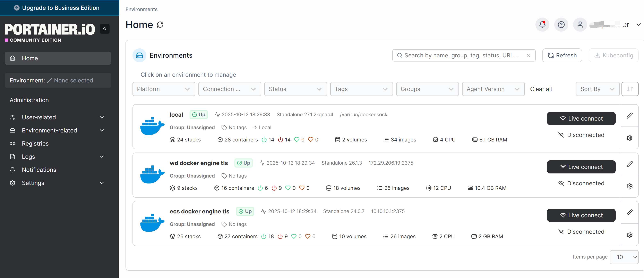Go to Notifications in the sidebar
This screenshot has width=644, height=278.
pos(39,170)
